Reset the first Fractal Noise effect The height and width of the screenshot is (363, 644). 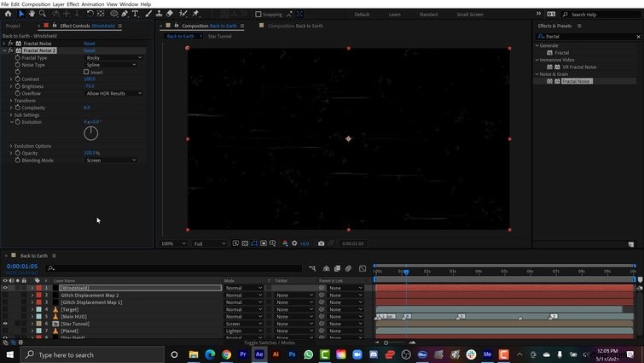pos(89,44)
